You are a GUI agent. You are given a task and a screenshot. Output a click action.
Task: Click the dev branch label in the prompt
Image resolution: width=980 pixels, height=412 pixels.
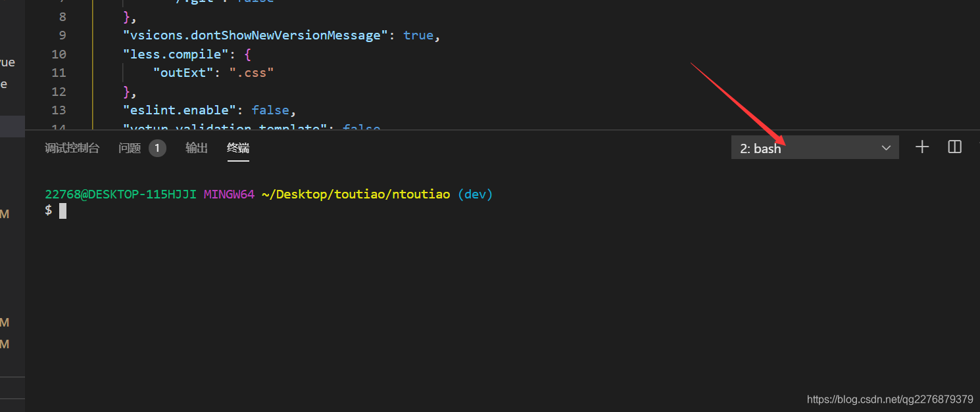475,194
